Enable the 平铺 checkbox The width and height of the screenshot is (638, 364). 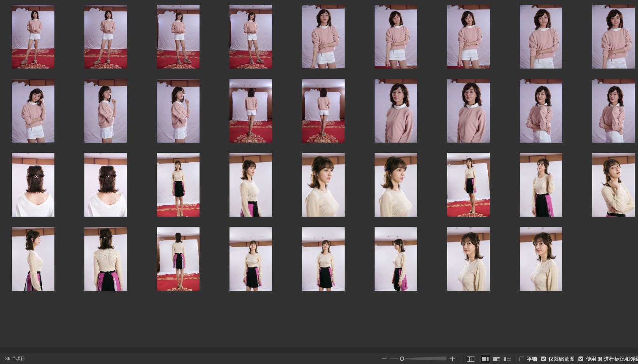tap(522, 359)
